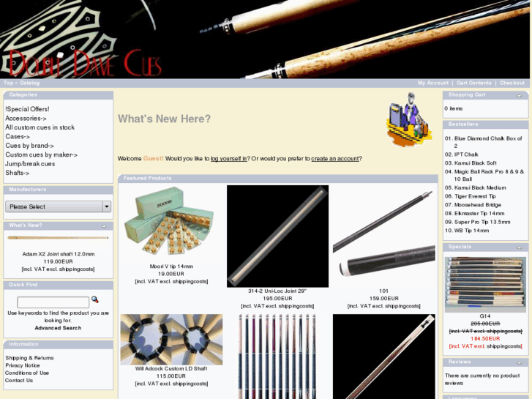Viewport: 532px width, 399px height.
Task: Open the Specials box arrow icon
Action: [x=519, y=248]
